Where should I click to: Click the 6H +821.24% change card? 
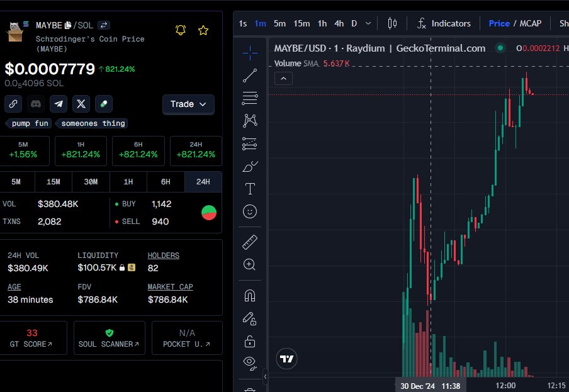[x=138, y=151]
